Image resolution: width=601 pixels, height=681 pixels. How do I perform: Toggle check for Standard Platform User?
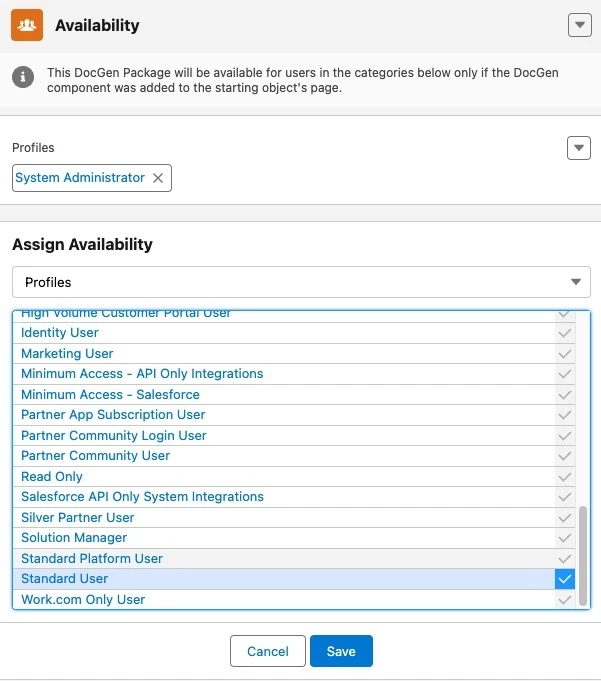tap(565, 559)
